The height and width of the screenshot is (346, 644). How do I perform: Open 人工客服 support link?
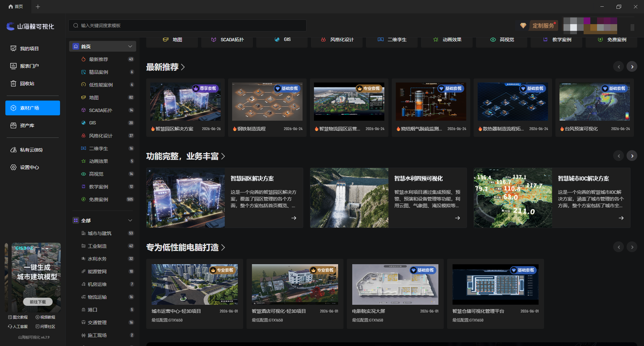(x=18, y=327)
